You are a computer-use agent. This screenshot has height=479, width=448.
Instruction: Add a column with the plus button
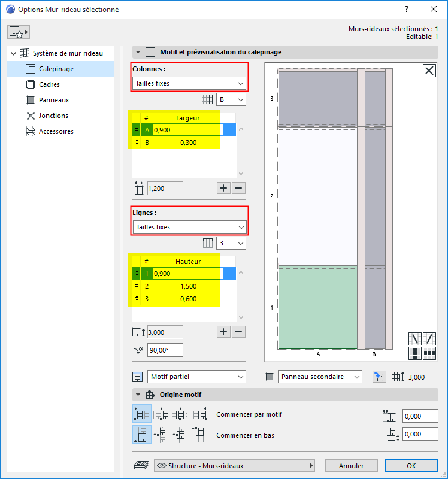click(223, 188)
